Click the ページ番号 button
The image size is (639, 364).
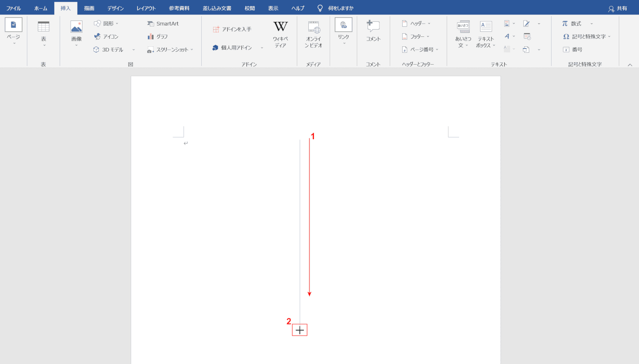coord(420,50)
